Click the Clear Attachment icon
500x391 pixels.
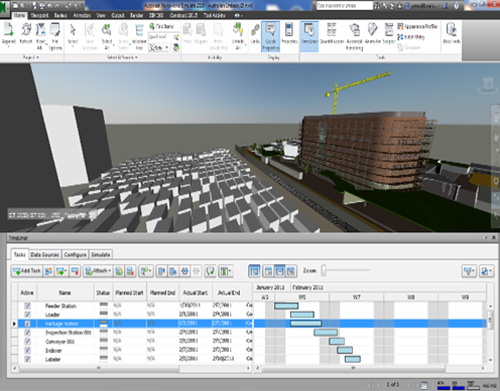130,271
